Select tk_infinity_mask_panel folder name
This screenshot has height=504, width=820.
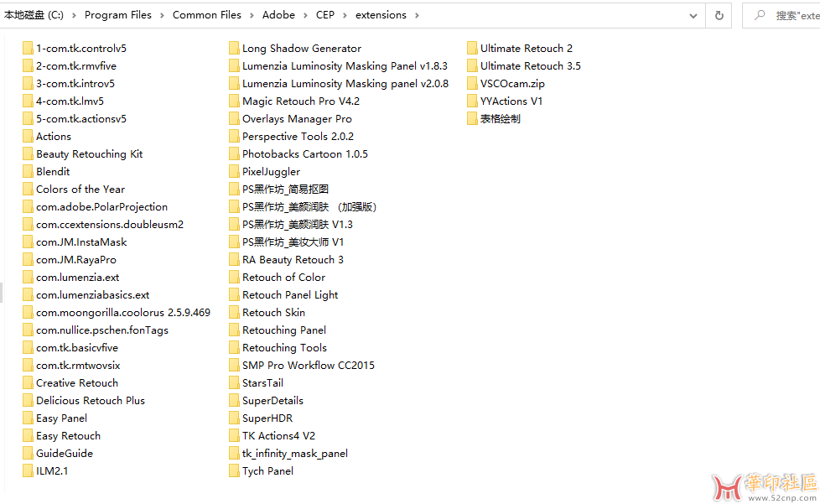click(295, 454)
